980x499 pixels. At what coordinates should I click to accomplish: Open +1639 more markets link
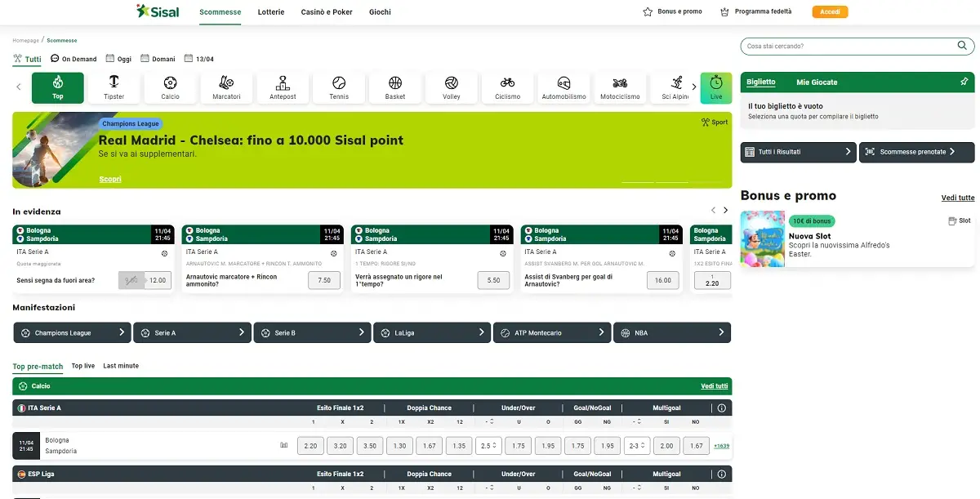point(721,446)
